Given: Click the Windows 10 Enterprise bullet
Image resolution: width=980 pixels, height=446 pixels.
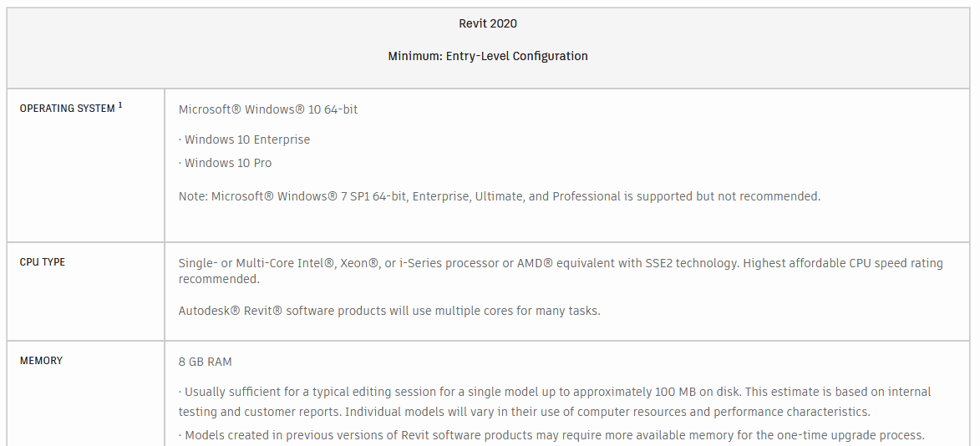Looking at the screenshot, I should (246, 139).
